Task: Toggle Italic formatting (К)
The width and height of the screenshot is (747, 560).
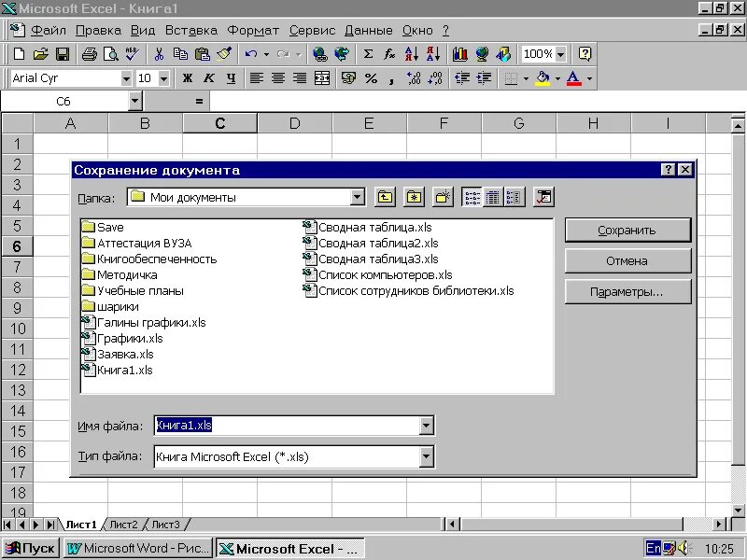Action: pos(208,78)
